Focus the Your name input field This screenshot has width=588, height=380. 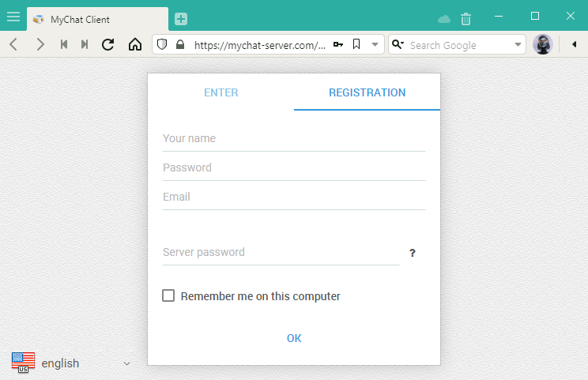[293, 139]
